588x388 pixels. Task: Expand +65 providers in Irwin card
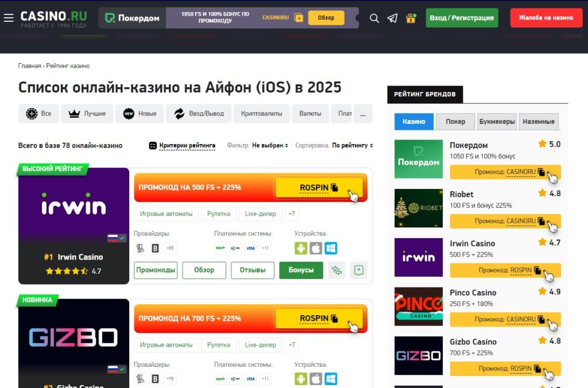coord(170,248)
